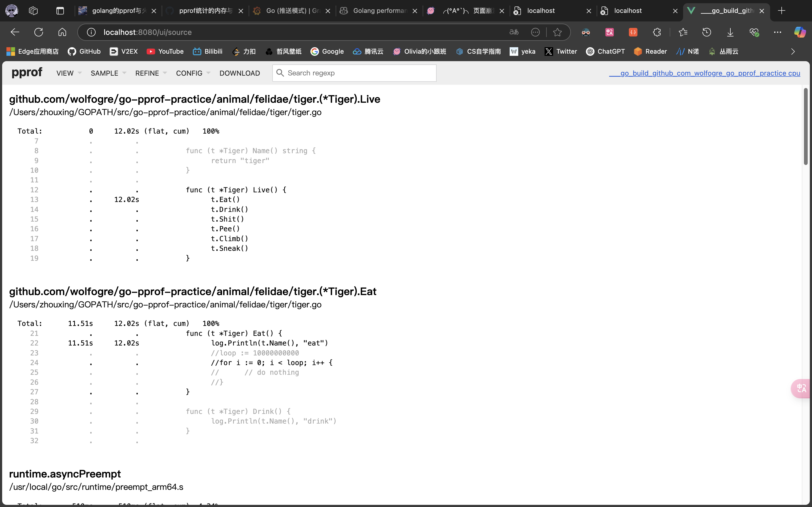812x507 pixels.
Task: Click floating pink translate button
Action: [801, 388]
